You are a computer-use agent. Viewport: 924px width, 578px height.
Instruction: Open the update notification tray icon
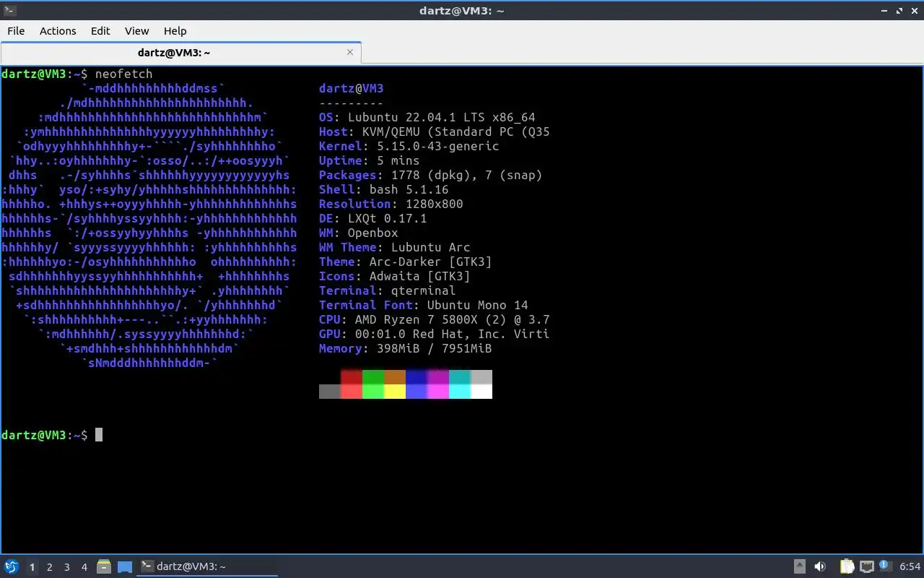click(x=884, y=566)
